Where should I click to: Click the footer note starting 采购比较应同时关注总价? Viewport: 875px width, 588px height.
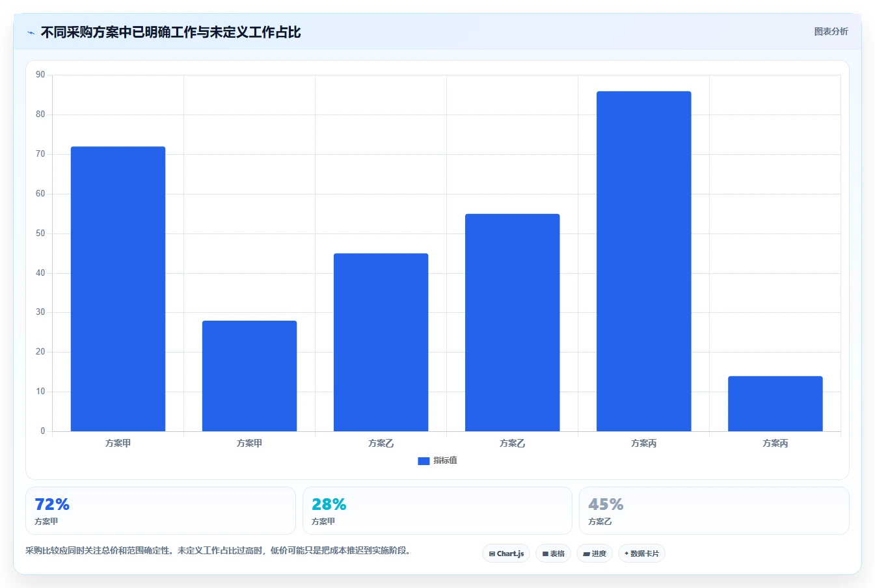[218, 551]
